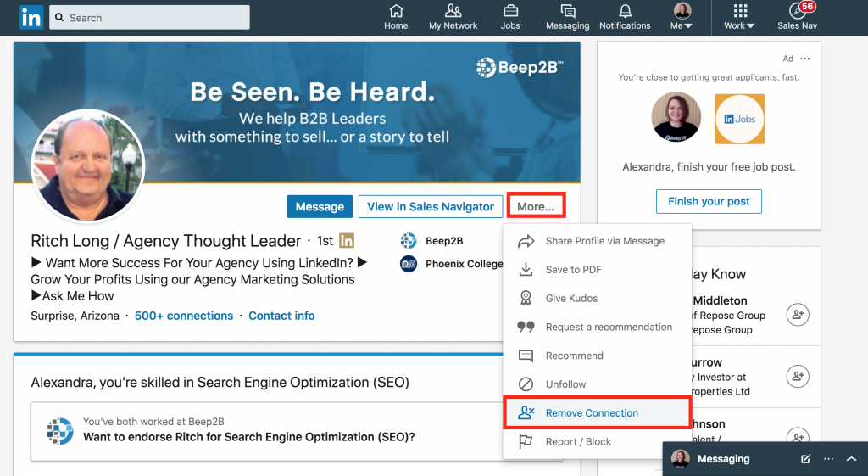View Notifications bell

[x=625, y=17]
